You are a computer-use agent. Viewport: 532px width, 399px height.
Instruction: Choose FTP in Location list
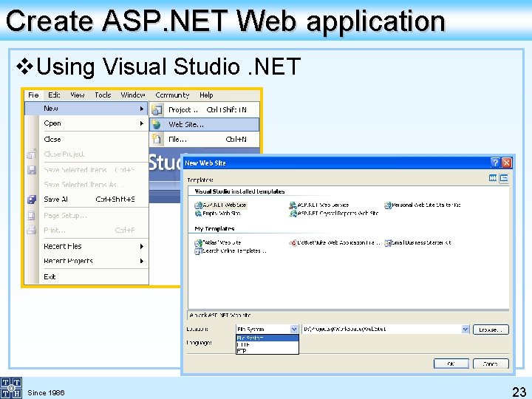click(x=267, y=351)
